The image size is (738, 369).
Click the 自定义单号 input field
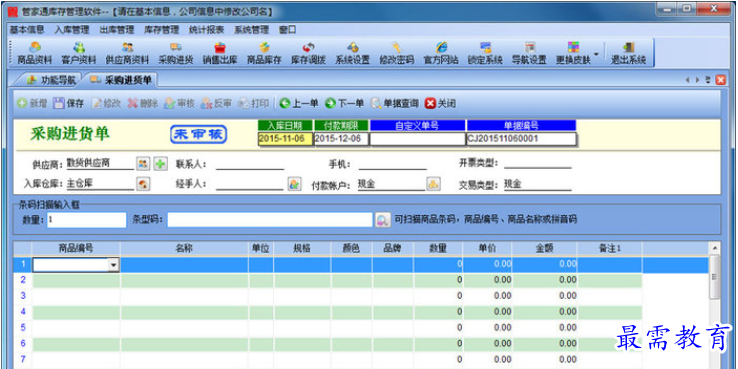417,139
